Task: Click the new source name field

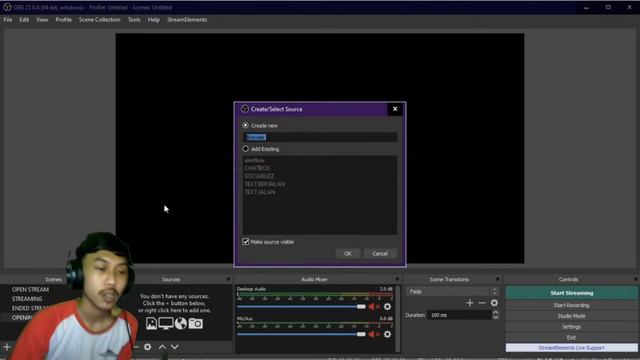Action: [x=320, y=137]
